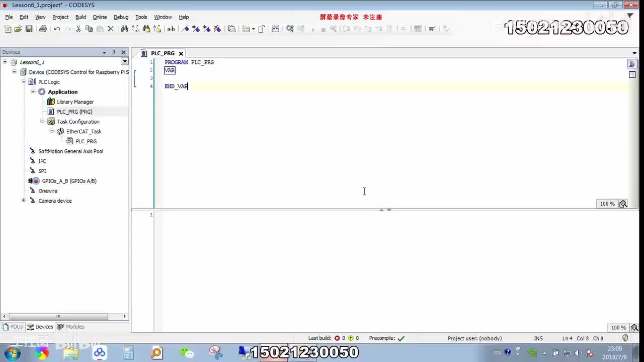Switch to the Modules panel tab
Screen dimensions: 644x362
point(71,327)
